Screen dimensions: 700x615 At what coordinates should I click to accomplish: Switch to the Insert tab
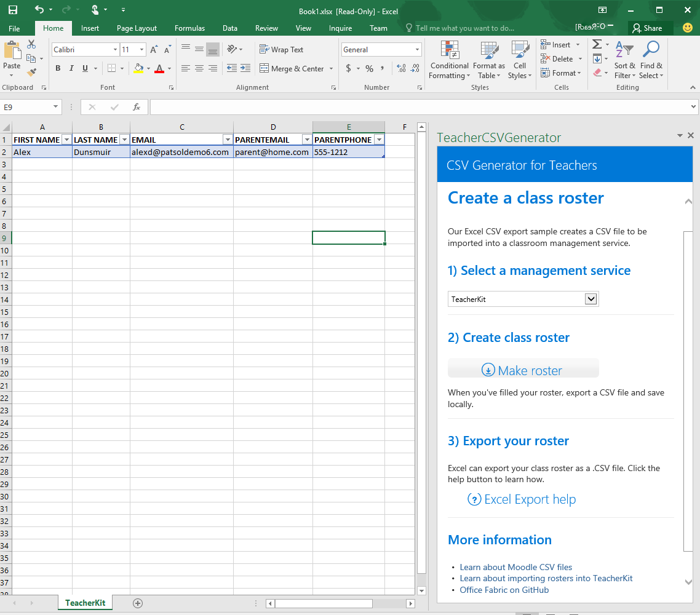tap(90, 28)
